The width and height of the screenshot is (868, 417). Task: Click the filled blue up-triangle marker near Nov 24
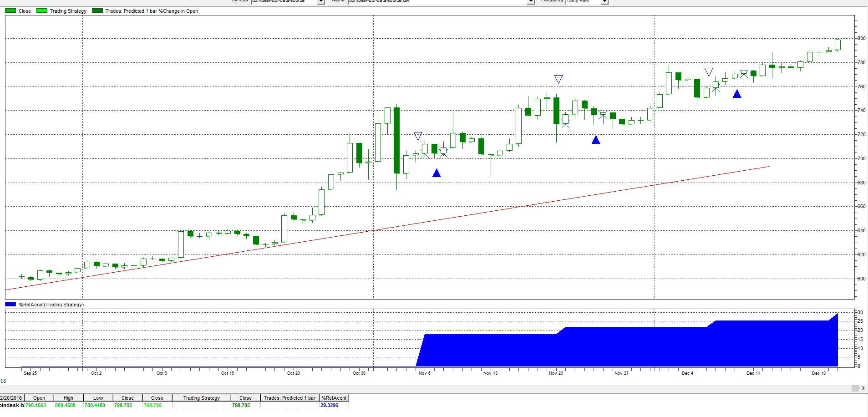coord(596,140)
